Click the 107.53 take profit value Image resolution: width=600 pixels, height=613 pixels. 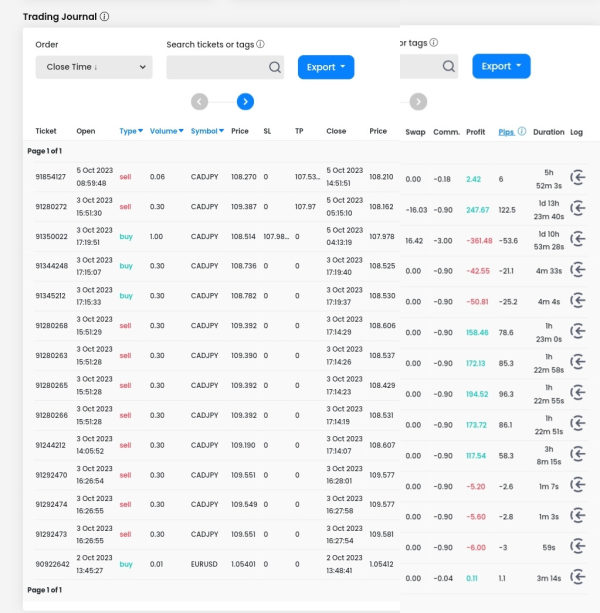tap(307, 177)
